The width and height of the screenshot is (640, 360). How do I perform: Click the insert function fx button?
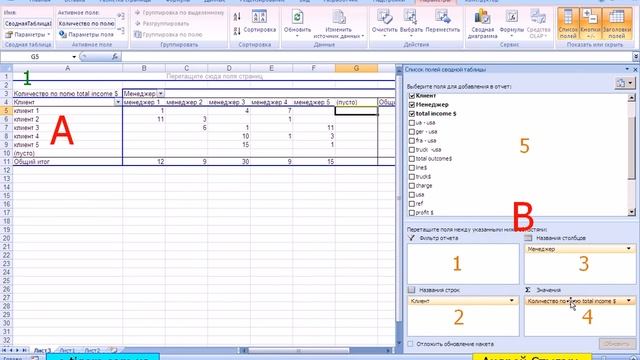115,57
